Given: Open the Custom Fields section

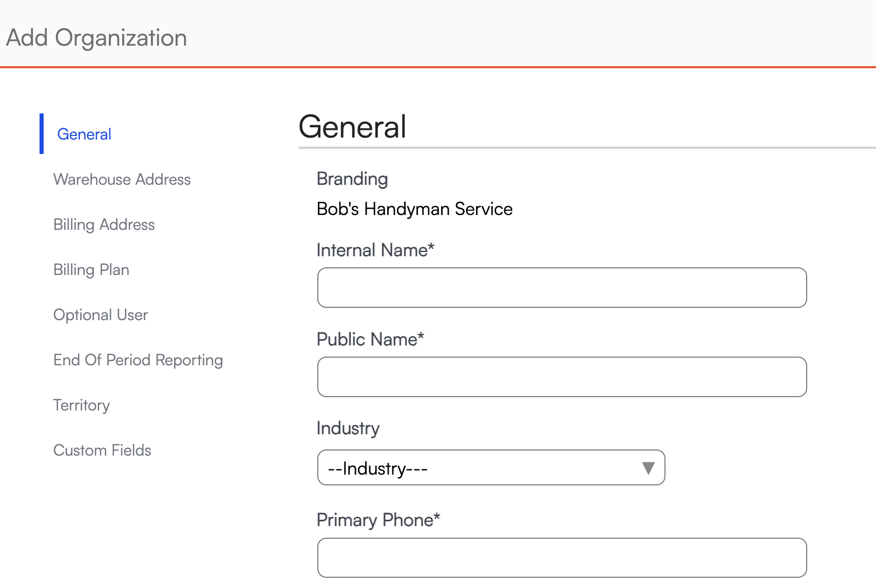Looking at the screenshot, I should 102,450.
